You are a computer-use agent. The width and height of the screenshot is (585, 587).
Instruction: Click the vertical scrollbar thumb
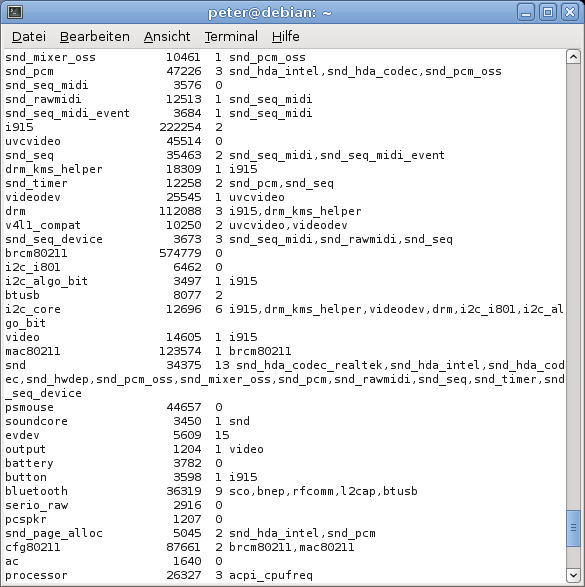pos(573,528)
